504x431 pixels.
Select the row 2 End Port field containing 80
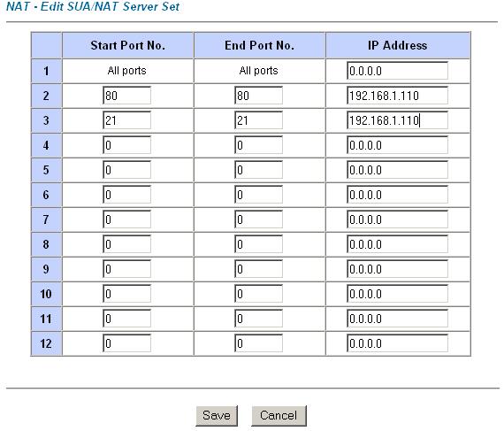(x=258, y=96)
